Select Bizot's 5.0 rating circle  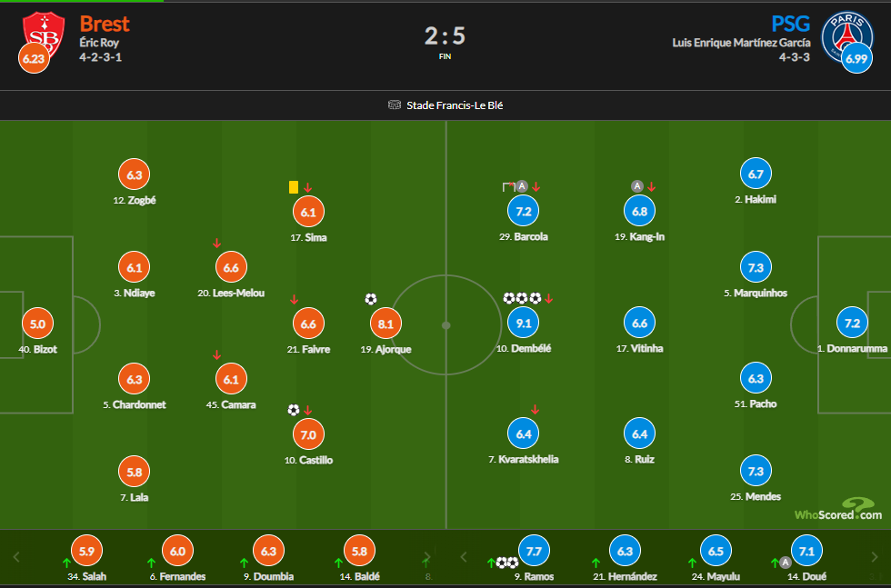37,323
